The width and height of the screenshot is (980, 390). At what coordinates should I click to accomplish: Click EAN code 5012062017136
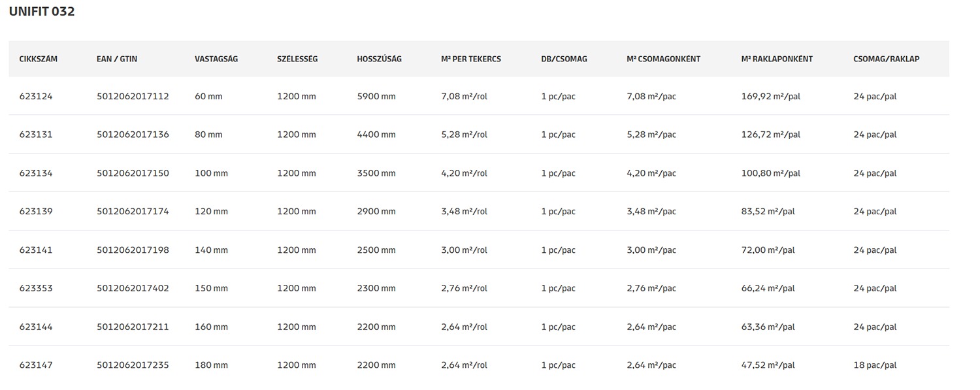coord(133,135)
